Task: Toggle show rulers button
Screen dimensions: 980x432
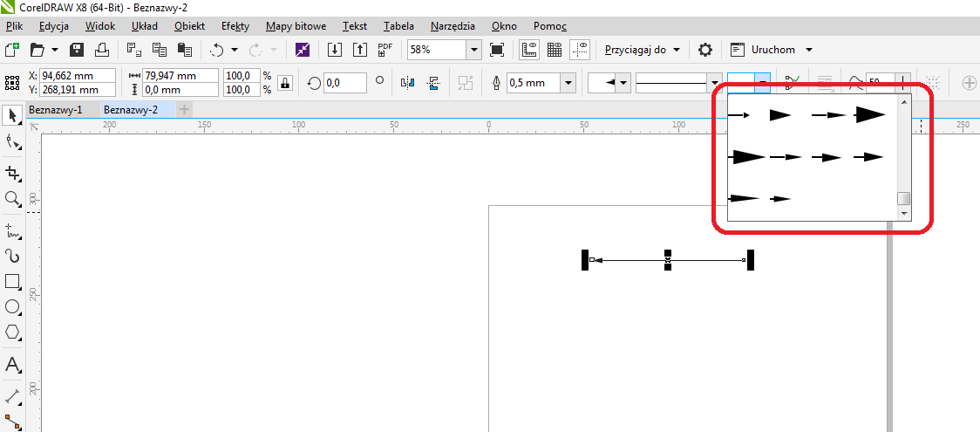Action: click(x=528, y=50)
